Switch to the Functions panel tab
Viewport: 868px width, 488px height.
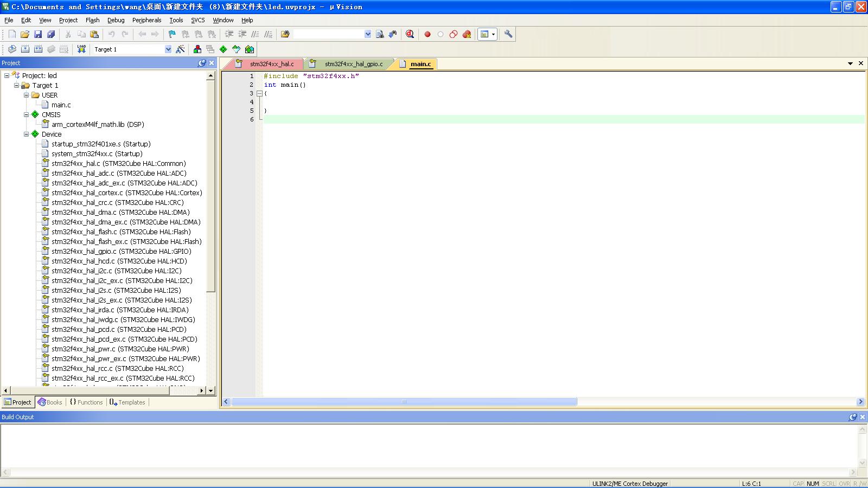coord(86,402)
